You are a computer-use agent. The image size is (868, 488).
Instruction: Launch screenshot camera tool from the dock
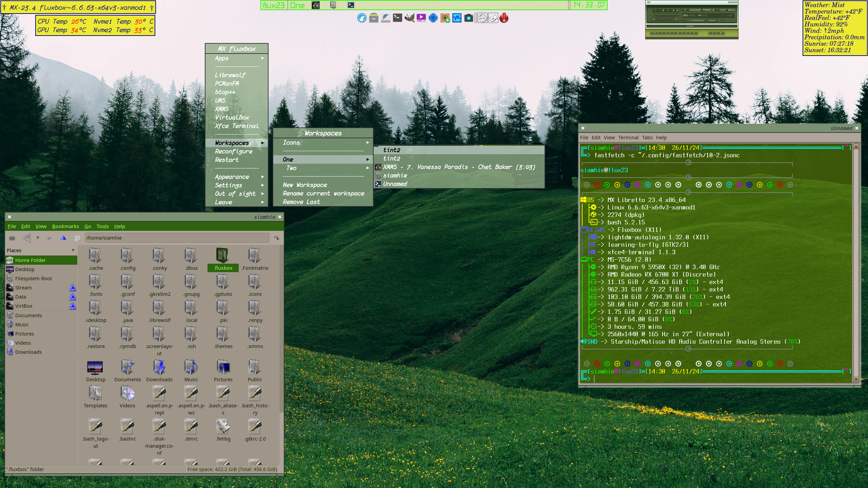click(x=469, y=18)
